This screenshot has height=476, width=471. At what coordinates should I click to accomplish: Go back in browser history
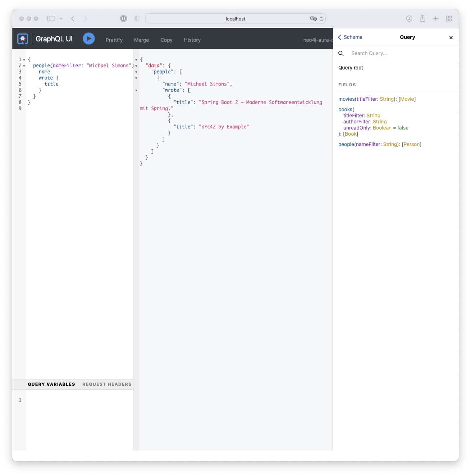73,19
